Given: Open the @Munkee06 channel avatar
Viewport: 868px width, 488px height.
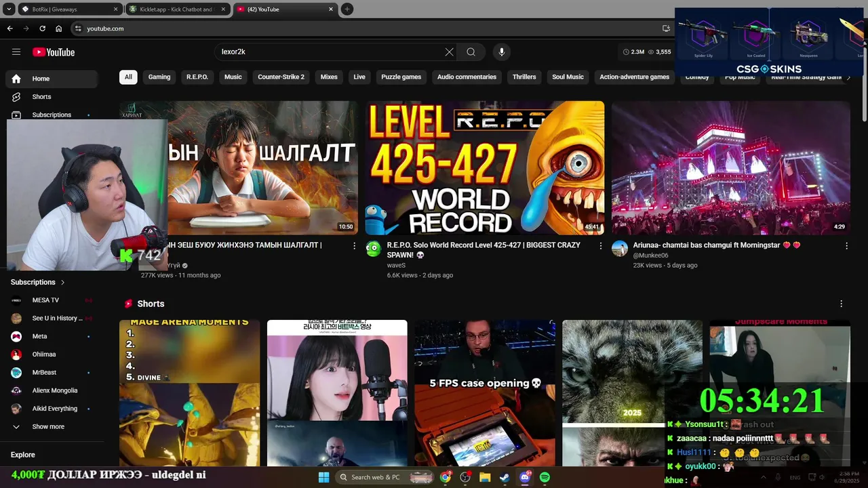Looking at the screenshot, I should 620,249.
